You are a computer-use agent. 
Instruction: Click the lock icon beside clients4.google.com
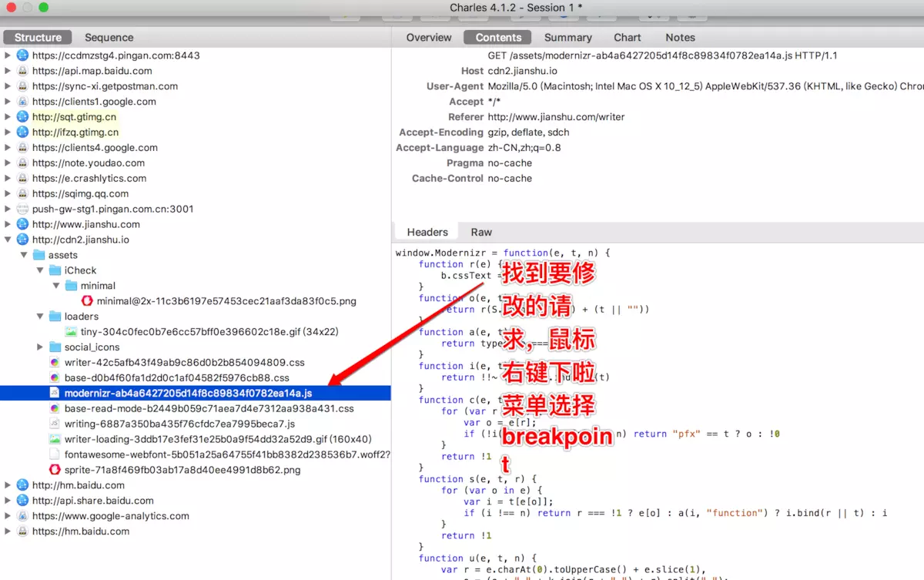(x=22, y=148)
